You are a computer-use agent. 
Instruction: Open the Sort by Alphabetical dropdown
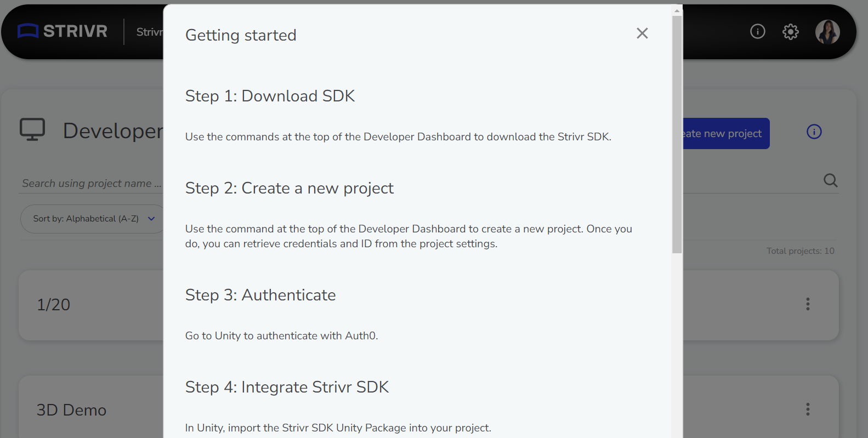point(92,219)
